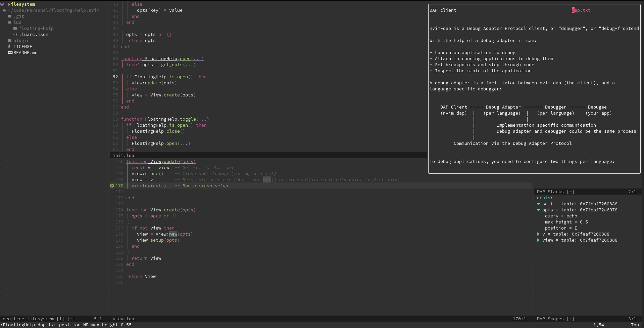The height and width of the screenshot is (328, 644).
Task: Collapse the Filesystem chevron header
Action: pyautogui.click(x=2, y=4)
